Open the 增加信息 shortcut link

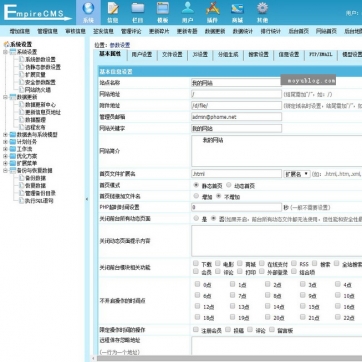pyautogui.click(x=20, y=31)
